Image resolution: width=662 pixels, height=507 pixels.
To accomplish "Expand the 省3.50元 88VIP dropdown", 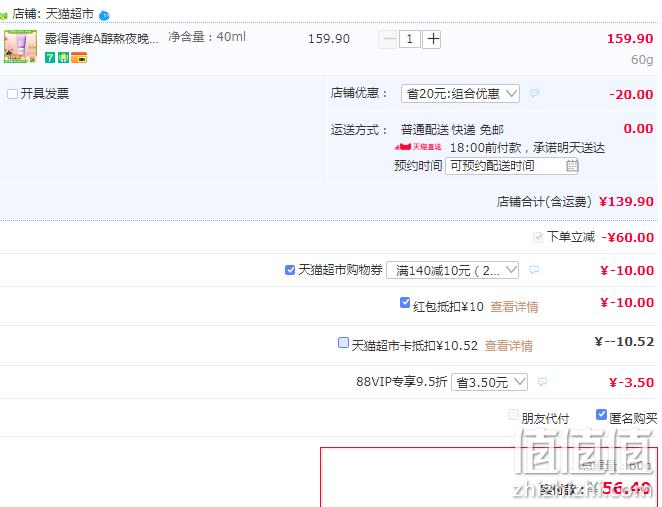I will (x=489, y=382).
